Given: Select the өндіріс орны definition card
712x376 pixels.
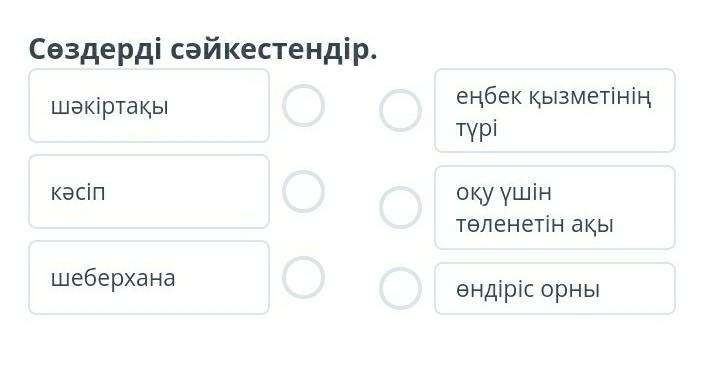Looking at the screenshot, I should point(555,288).
